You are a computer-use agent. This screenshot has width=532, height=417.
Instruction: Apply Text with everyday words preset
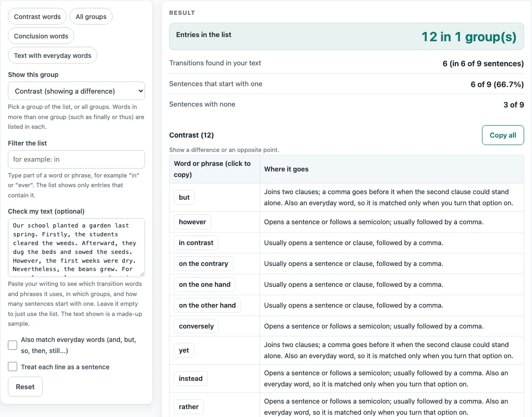click(x=52, y=55)
